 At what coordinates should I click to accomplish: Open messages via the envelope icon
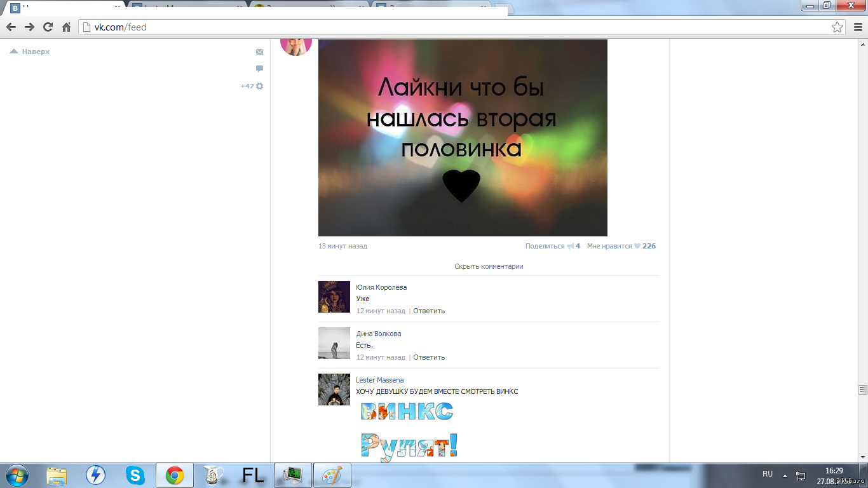pyautogui.click(x=259, y=52)
